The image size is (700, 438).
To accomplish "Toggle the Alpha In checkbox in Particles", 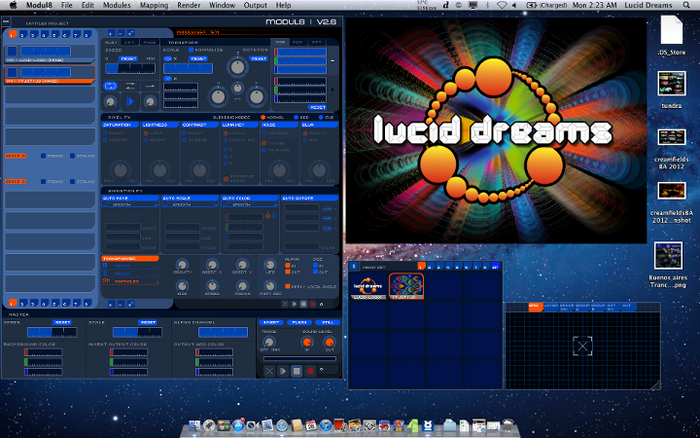I will 288,266.
